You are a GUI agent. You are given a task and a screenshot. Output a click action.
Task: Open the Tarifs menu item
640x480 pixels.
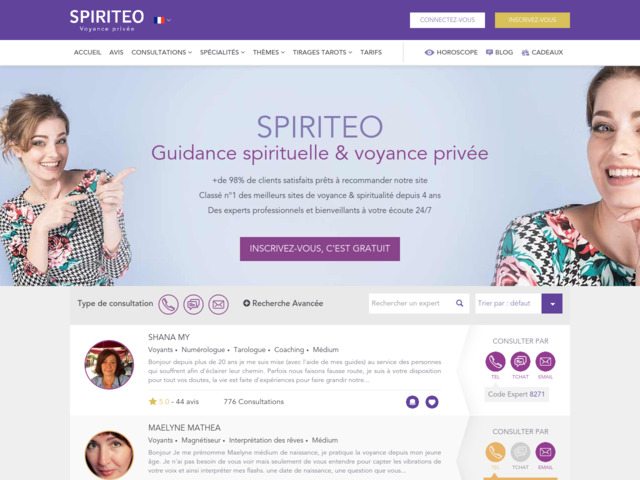click(x=371, y=52)
